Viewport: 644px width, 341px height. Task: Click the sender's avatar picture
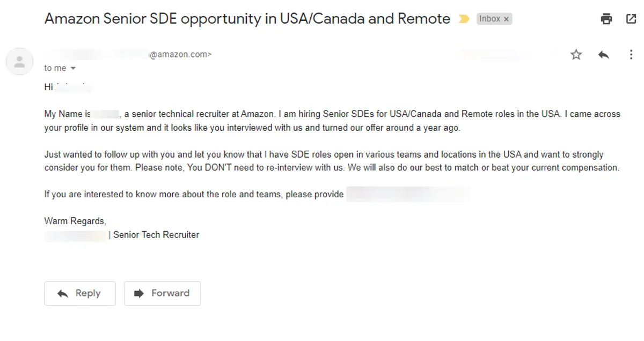(19, 61)
